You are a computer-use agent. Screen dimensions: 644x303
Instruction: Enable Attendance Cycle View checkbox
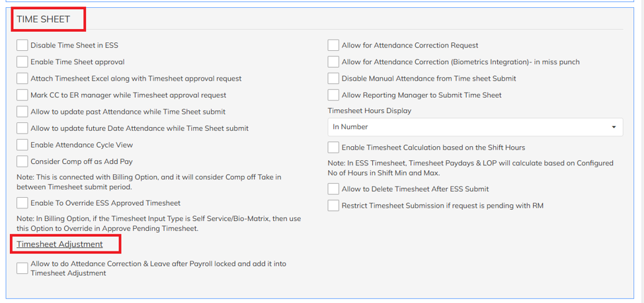point(22,145)
